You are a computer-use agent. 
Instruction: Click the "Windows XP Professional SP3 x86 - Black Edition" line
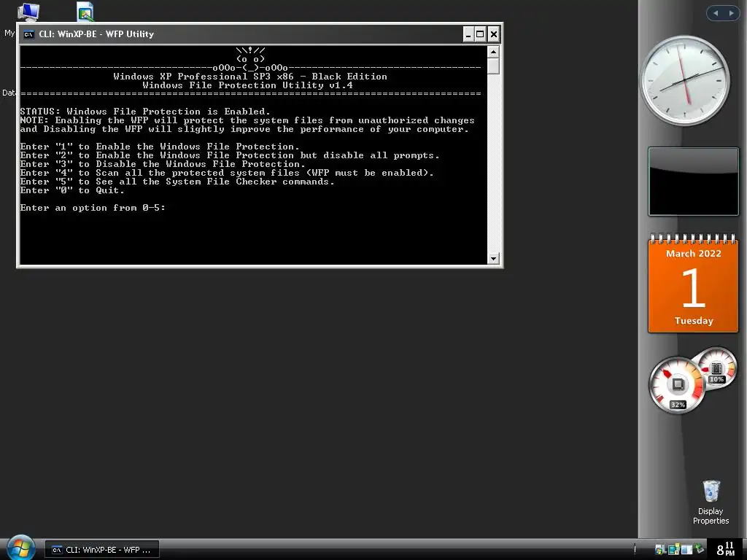tap(250, 76)
